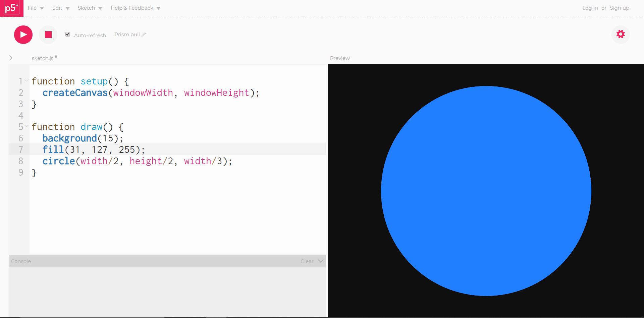Click the blue circle in the preview
The height and width of the screenshot is (318, 644).
tap(486, 191)
